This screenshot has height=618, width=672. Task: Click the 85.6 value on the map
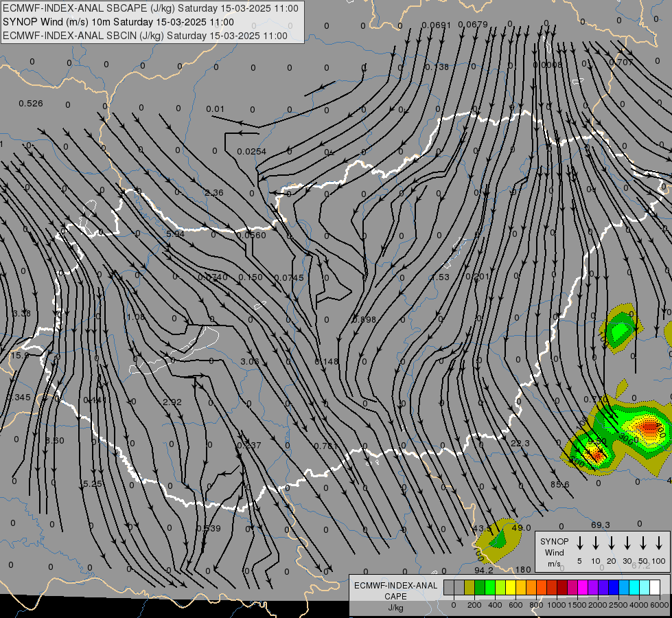(559, 485)
